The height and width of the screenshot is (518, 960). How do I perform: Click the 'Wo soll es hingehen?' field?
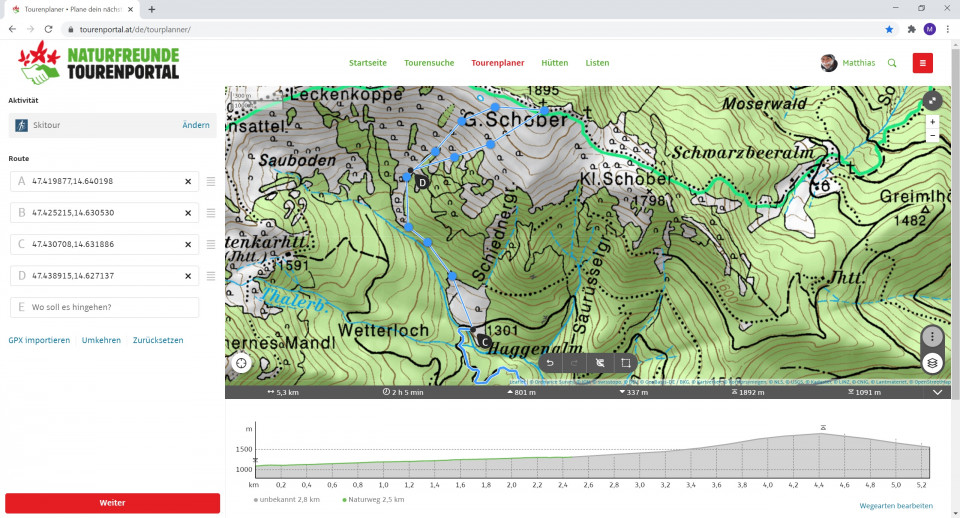tap(104, 307)
